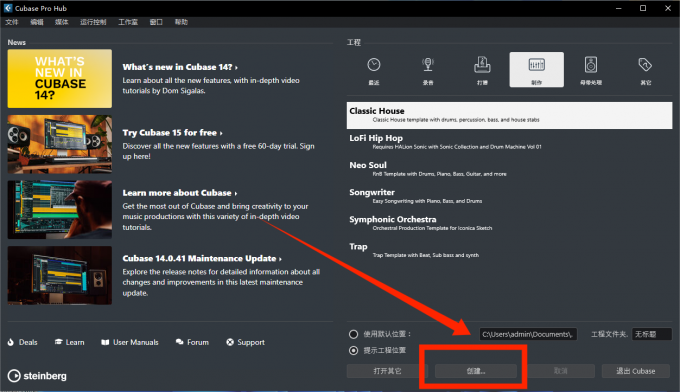The image size is (680, 392).
Task: Click the Learn graduation cap icon
Action: pyautogui.click(x=59, y=342)
